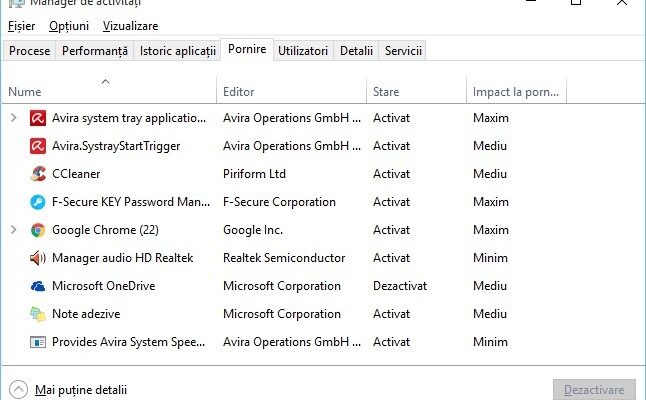Select the Note adezive icon
Screen dimensions: 646x400
(38, 314)
